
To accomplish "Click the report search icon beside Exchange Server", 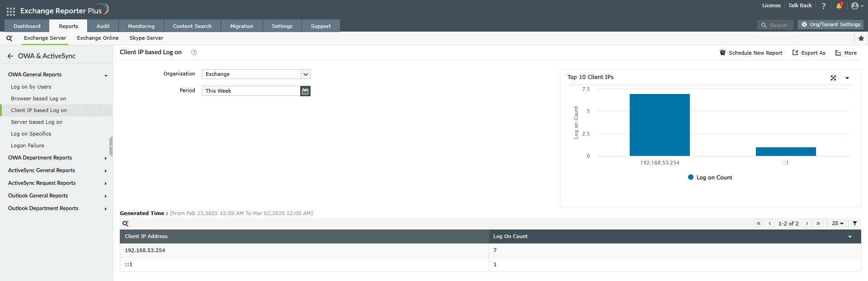I will [9, 38].
